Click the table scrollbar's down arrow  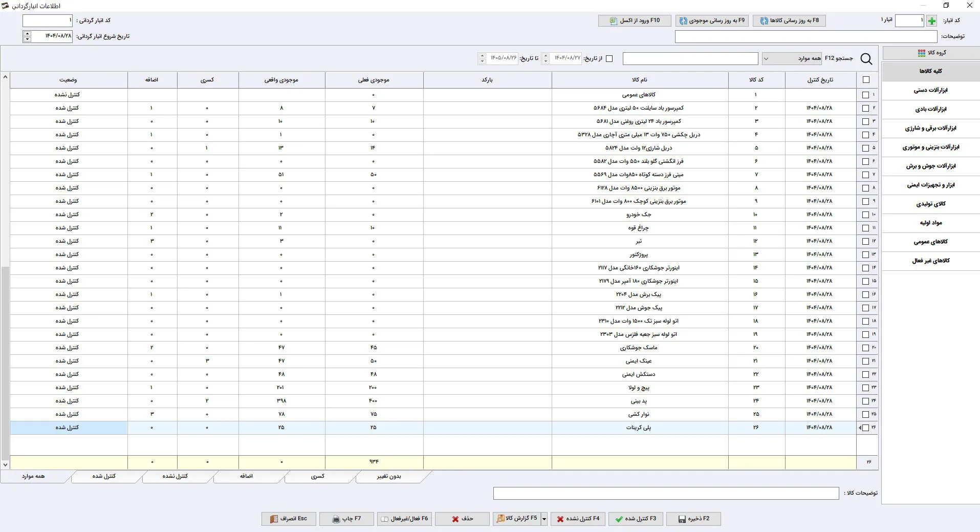[5, 465]
